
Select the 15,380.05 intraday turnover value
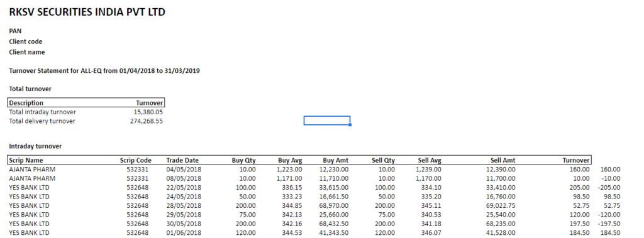tap(148, 112)
